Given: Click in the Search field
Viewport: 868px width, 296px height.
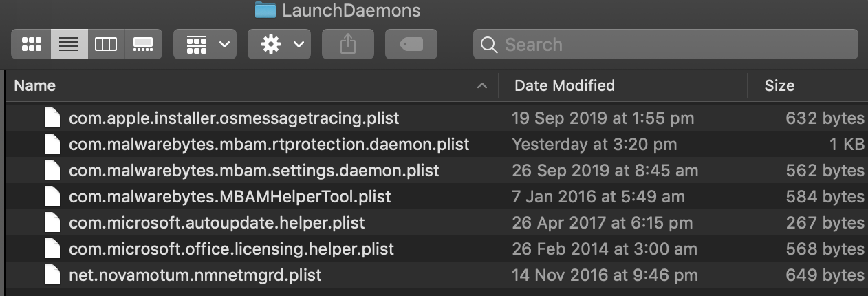Looking at the screenshot, I should (x=674, y=45).
